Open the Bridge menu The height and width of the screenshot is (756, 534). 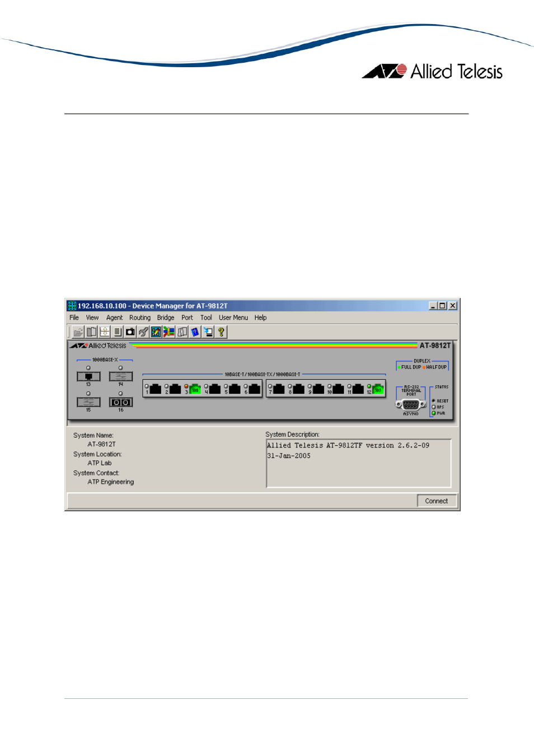(x=166, y=318)
